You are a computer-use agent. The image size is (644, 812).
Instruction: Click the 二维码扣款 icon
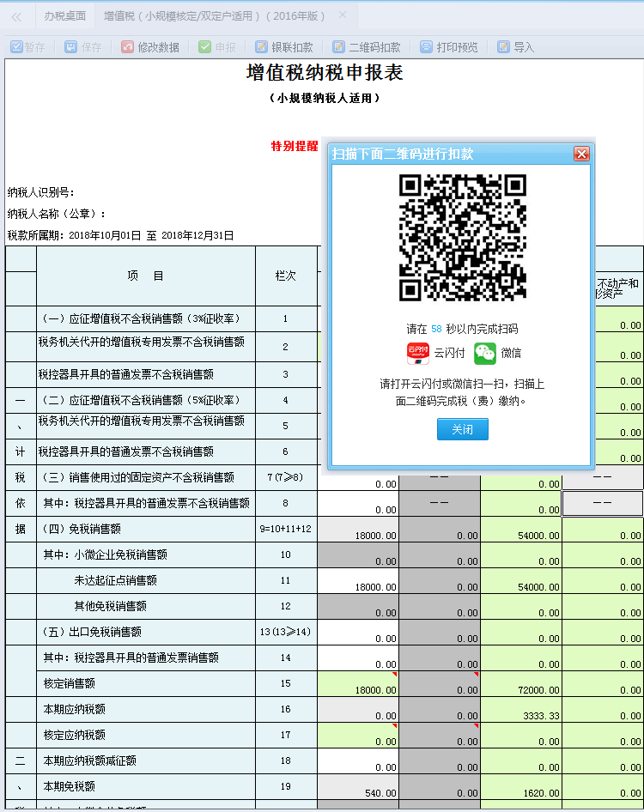[338, 47]
